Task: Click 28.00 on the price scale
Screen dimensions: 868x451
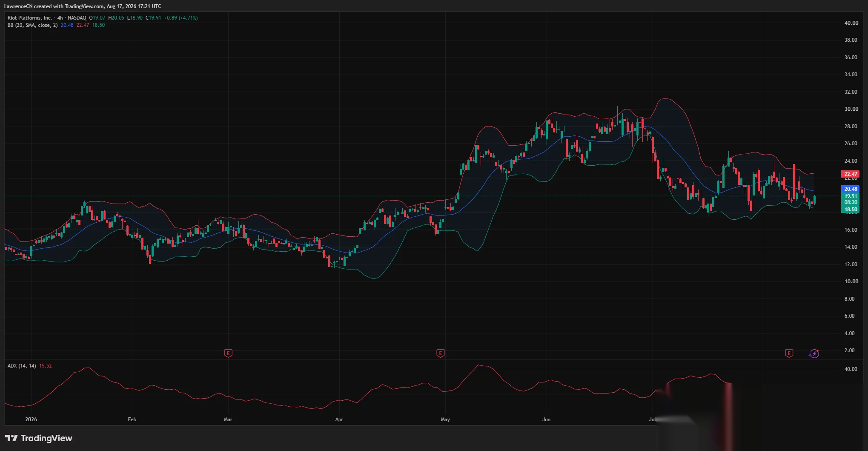Action: (851, 126)
